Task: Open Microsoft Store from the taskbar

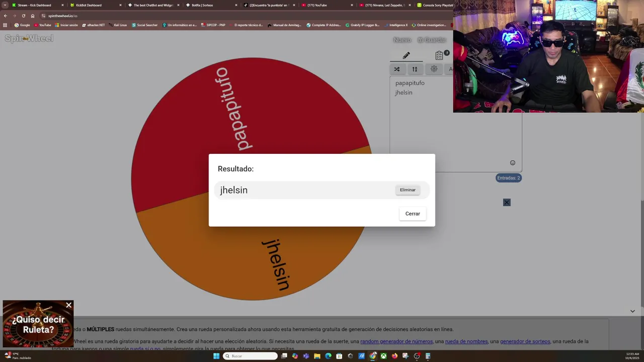Action: click(x=339, y=356)
